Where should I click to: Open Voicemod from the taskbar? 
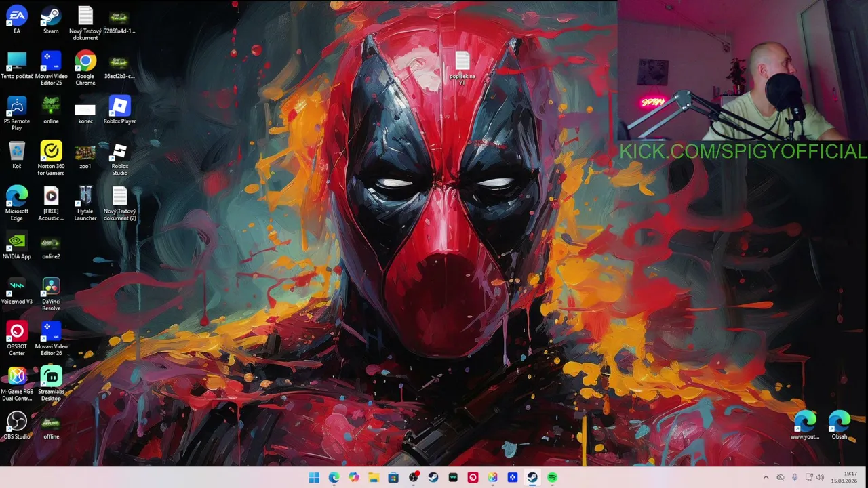pos(453,478)
